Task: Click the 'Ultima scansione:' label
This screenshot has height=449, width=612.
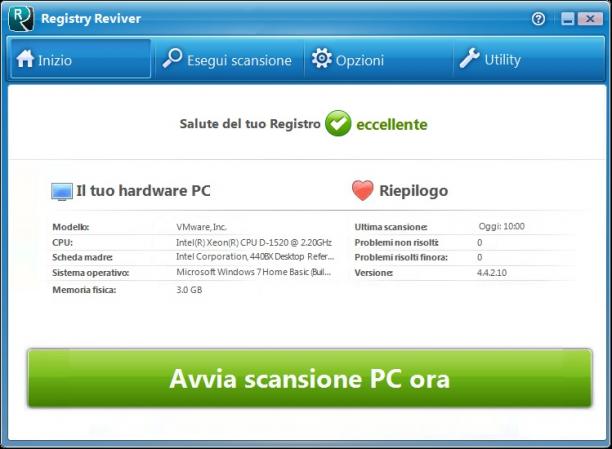Action: [x=391, y=227]
